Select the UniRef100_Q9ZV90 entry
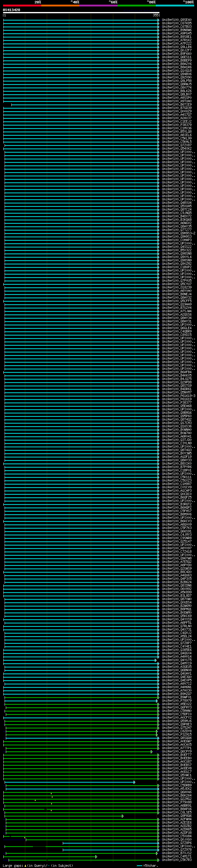 (177, 78)
